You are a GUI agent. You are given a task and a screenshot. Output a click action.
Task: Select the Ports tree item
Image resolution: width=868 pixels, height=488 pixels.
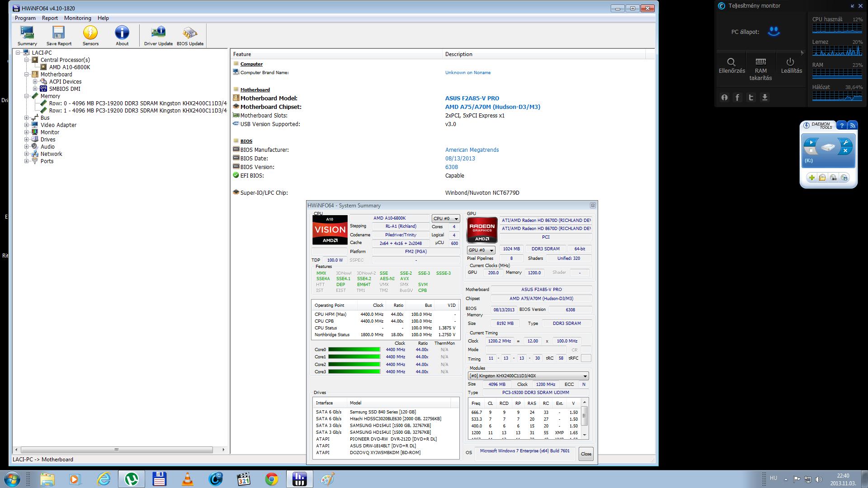(x=47, y=161)
